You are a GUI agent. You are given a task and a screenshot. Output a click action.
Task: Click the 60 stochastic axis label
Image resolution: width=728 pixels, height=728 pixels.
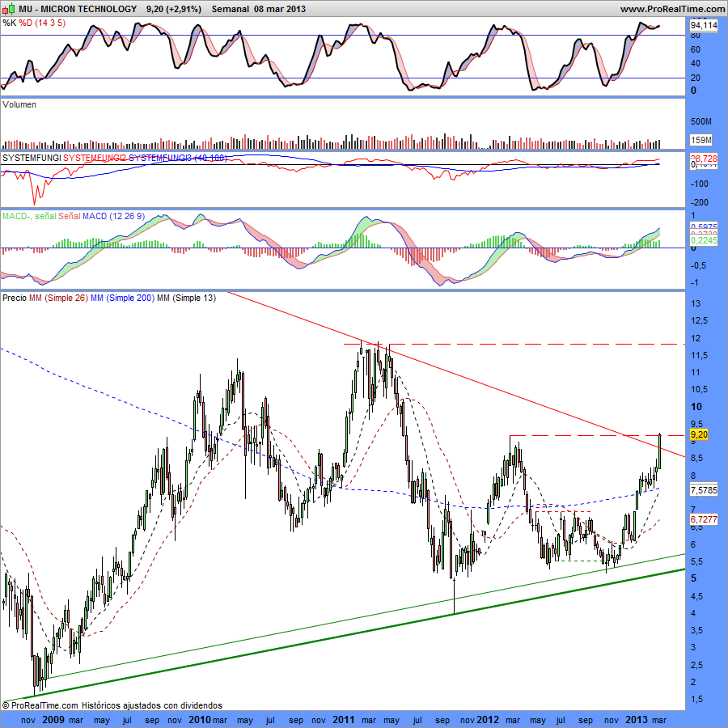click(x=696, y=49)
